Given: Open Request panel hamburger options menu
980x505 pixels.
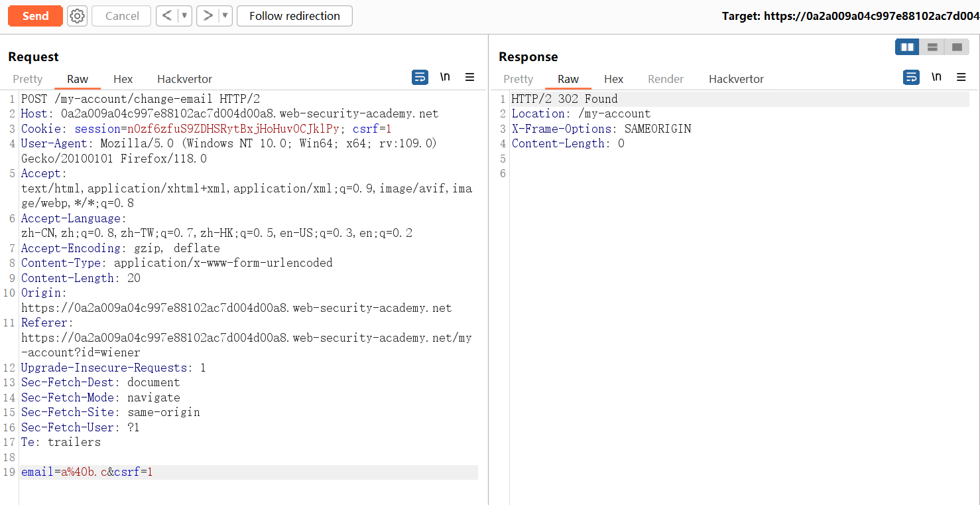Looking at the screenshot, I should point(469,78).
